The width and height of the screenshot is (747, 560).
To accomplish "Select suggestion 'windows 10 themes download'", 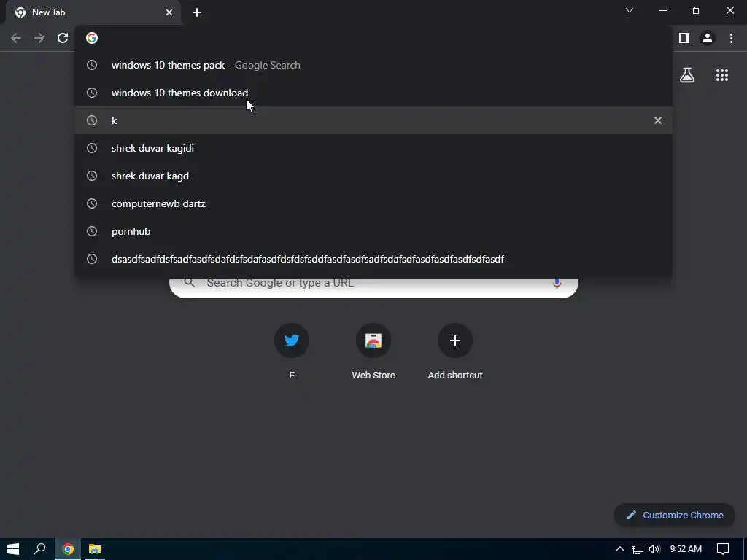I will pyautogui.click(x=373, y=93).
